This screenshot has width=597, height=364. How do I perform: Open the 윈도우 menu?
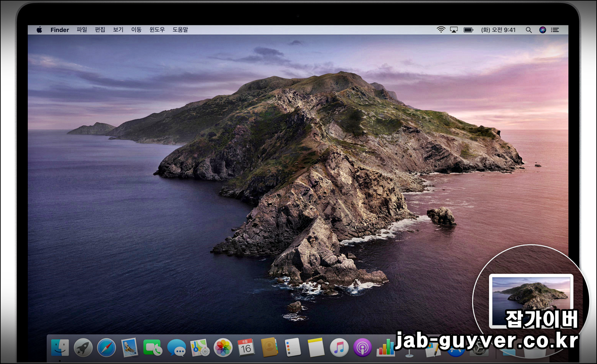tap(157, 30)
